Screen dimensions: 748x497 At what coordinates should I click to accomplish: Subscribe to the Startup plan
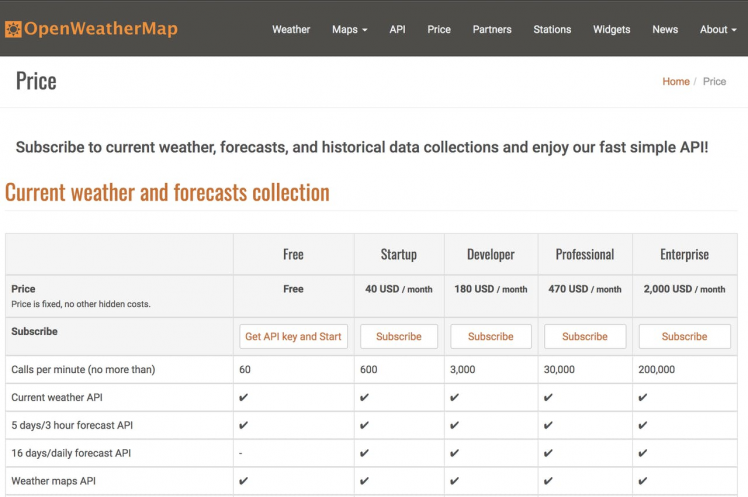[399, 336]
